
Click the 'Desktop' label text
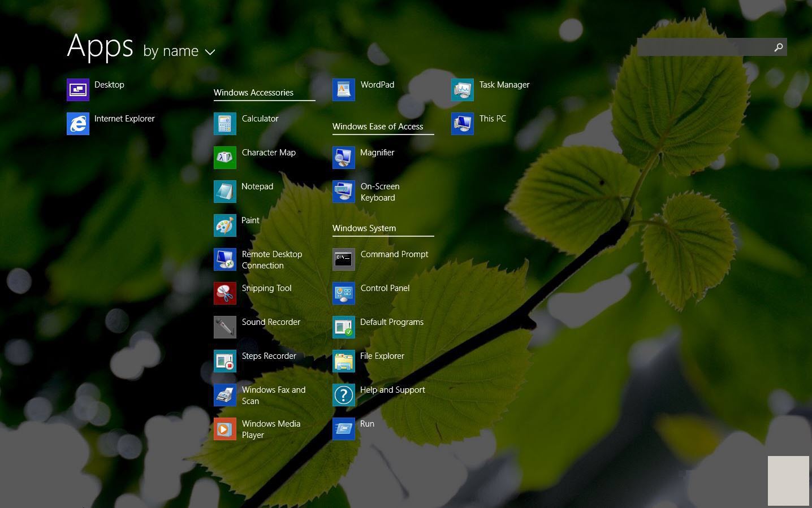point(109,85)
